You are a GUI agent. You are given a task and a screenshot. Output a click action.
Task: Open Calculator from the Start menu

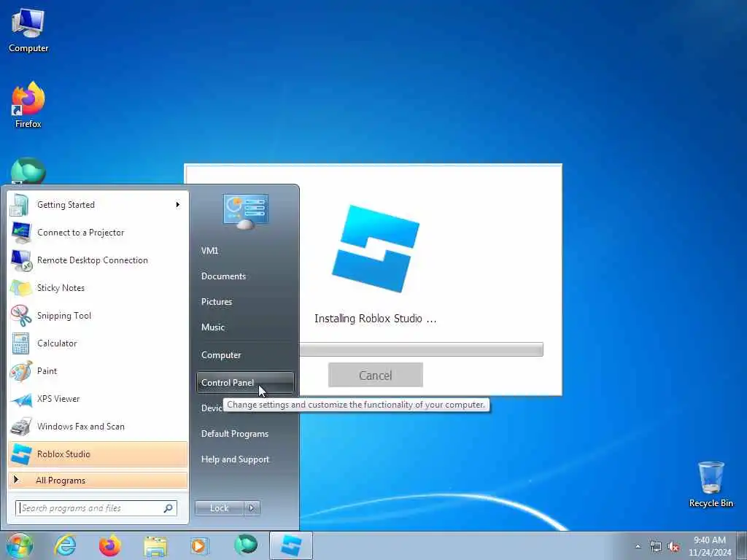pos(98,343)
